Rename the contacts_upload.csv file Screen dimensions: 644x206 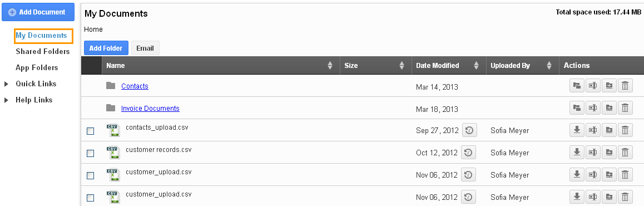pos(593,130)
